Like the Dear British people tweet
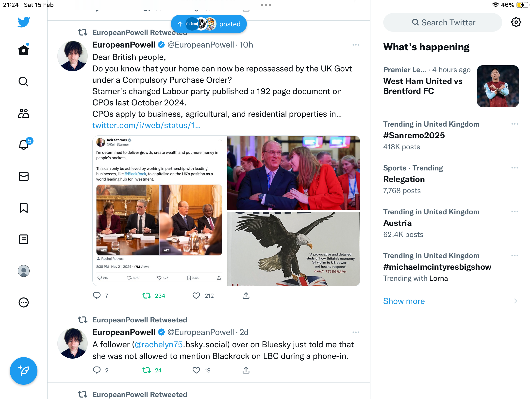This screenshot has height=399, width=532. click(x=196, y=296)
